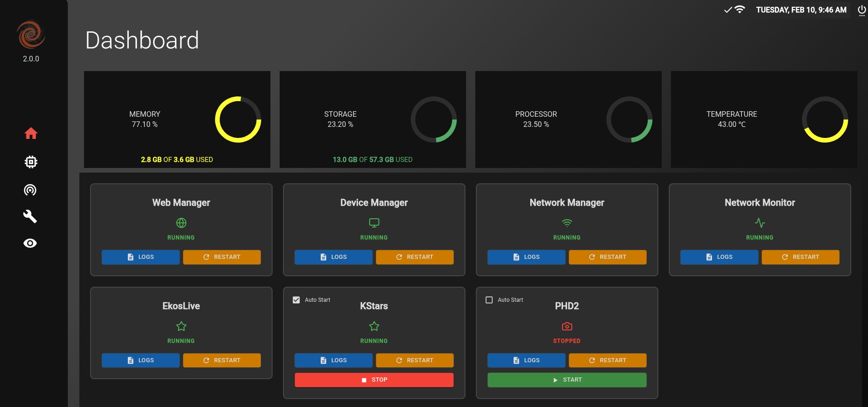Open KStars logs
The width and height of the screenshot is (868, 407).
point(334,360)
